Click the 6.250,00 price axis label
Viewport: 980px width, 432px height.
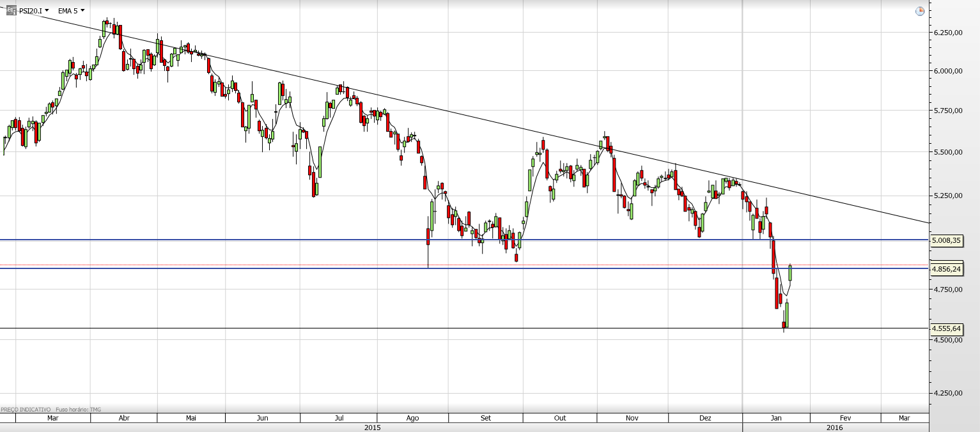948,33
